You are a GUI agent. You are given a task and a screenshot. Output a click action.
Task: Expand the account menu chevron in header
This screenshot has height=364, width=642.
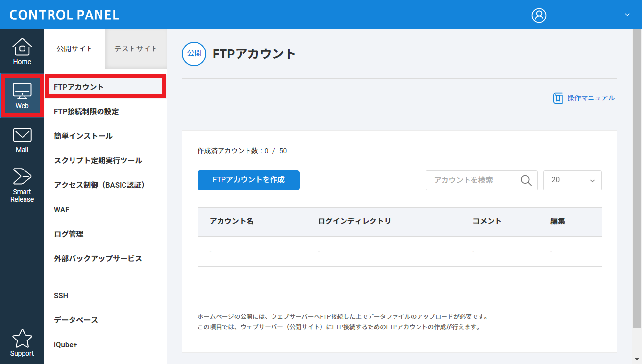pyautogui.click(x=627, y=15)
